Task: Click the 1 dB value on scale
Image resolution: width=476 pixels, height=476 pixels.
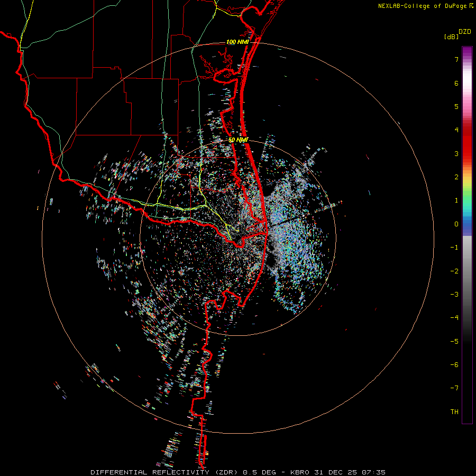Action: tap(456, 200)
